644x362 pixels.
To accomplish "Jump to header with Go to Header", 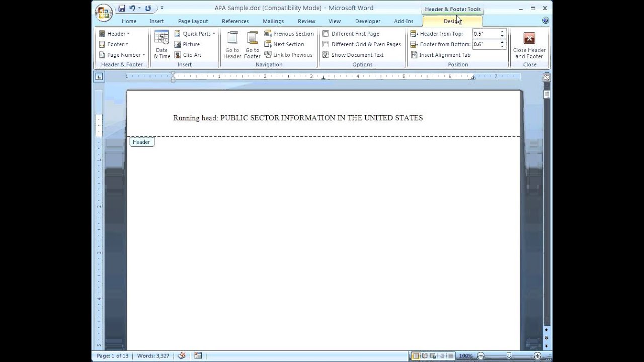I will click(x=232, y=45).
